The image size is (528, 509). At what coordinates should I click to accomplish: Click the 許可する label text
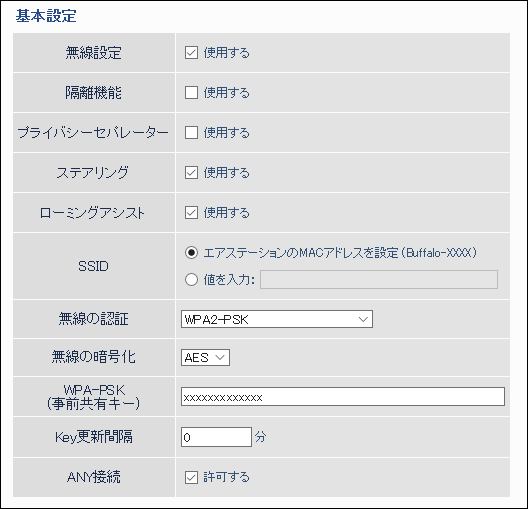(x=226, y=477)
